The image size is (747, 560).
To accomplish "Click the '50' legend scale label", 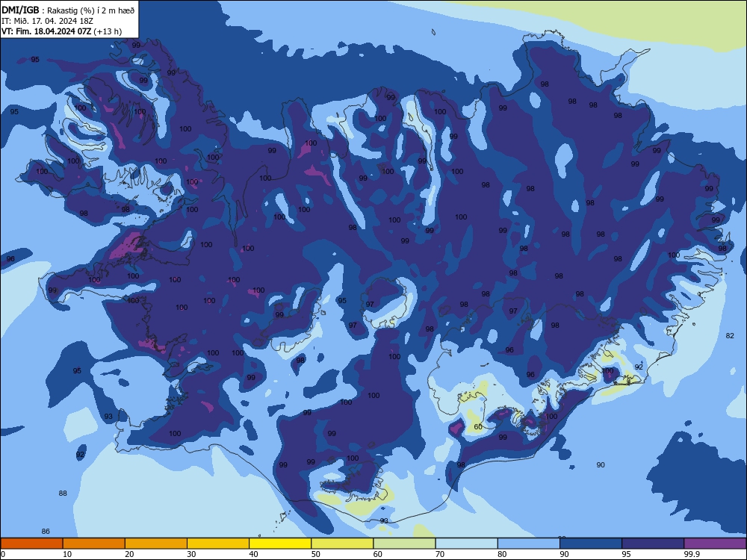I will pos(316,554).
